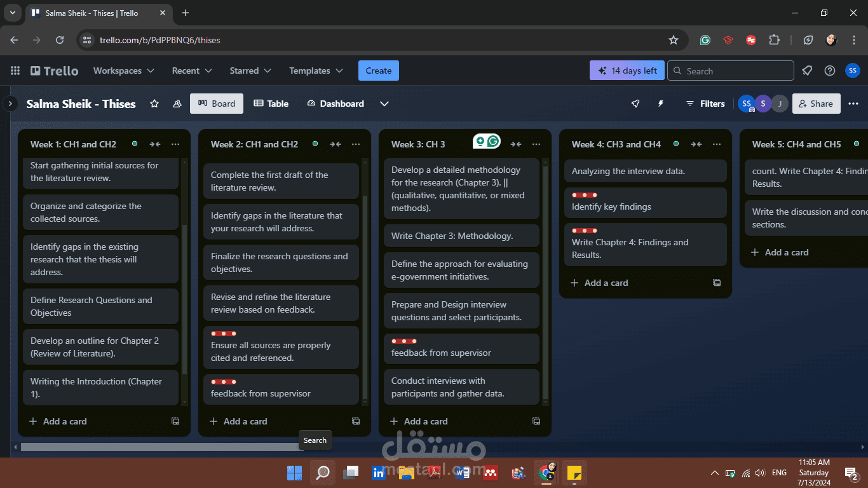Create from template in Week 2 list
868x488 pixels.
point(356,421)
